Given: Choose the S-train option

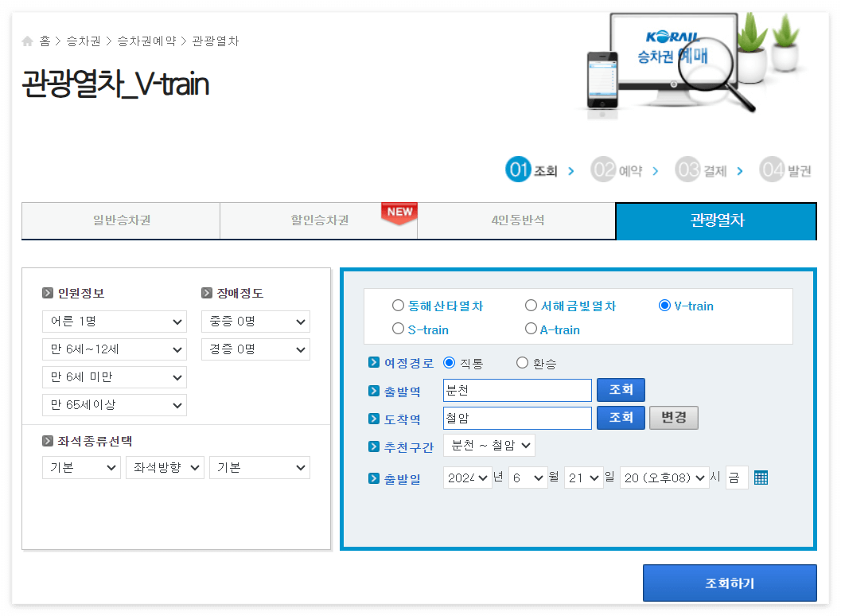Looking at the screenshot, I should [x=397, y=328].
